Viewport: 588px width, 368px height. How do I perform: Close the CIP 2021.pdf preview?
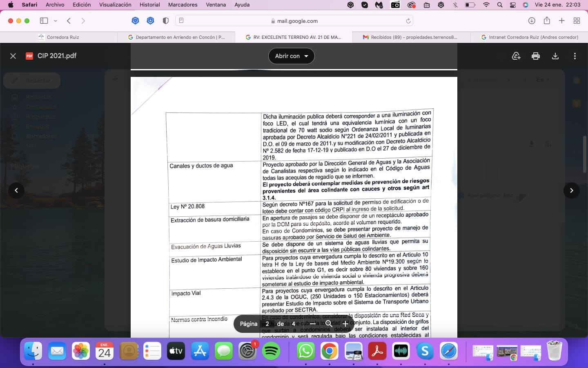point(13,56)
